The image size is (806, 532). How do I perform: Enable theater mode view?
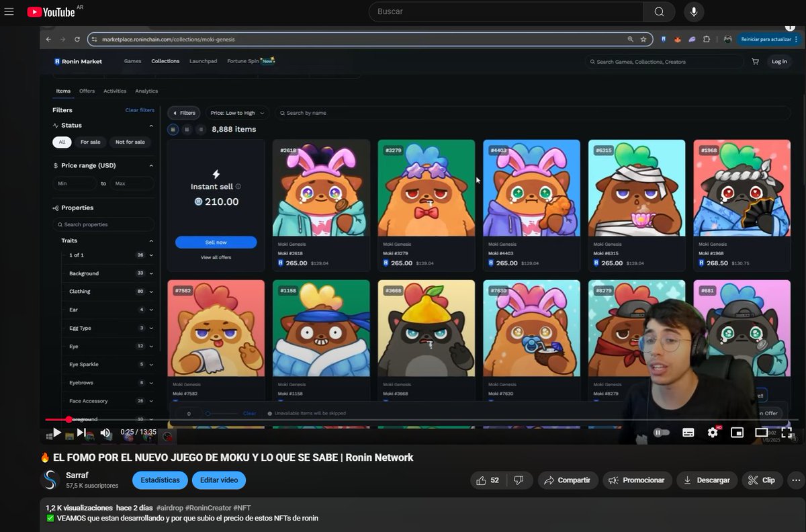761,433
